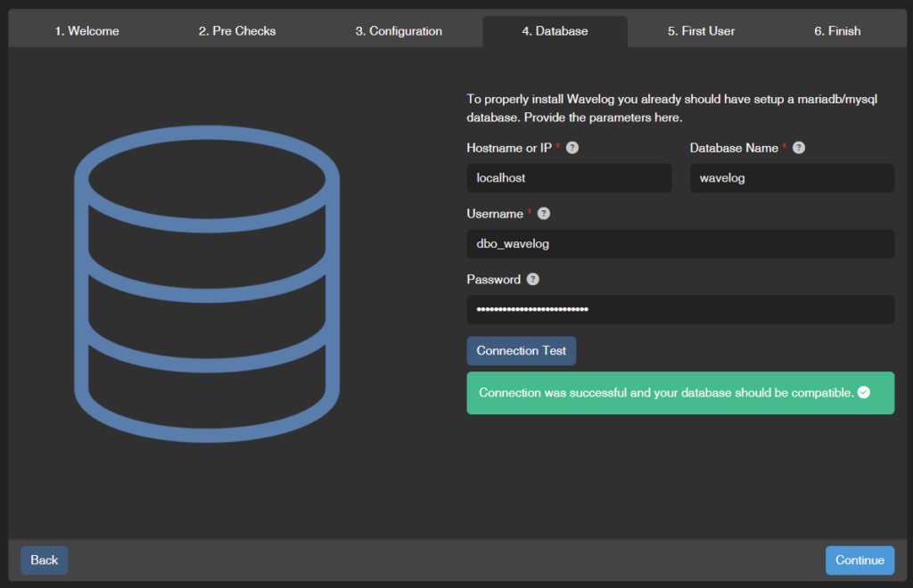The height and width of the screenshot is (588, 913).
Task: Go Back to the previous step
Action: 45,560
